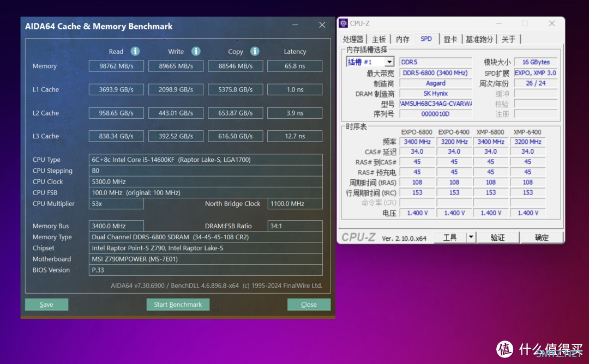Click the max bandwidth field DDR5-6800 (3400 MHz)
The width and height of the screenshot is (589, 364).
[435, 73]
